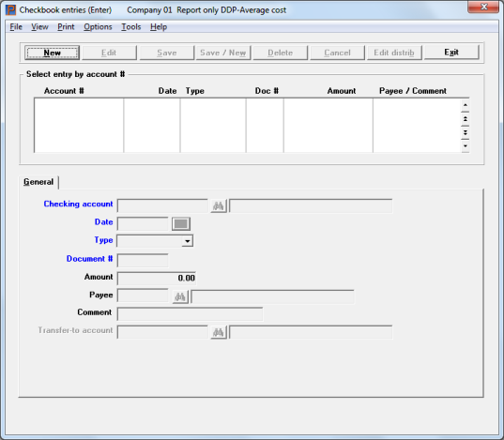Open the Options menu
Viewport: 504px width, 440px height.
coord(98,27)
